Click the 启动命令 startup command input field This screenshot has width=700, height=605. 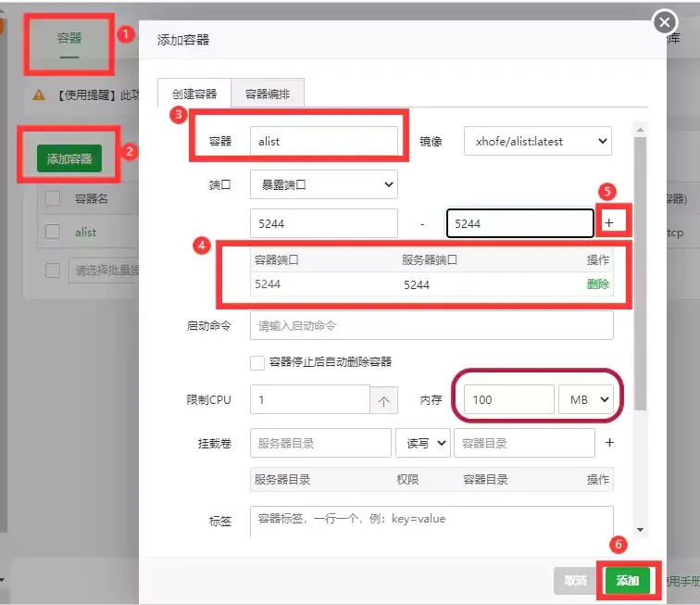coord(431,325)
